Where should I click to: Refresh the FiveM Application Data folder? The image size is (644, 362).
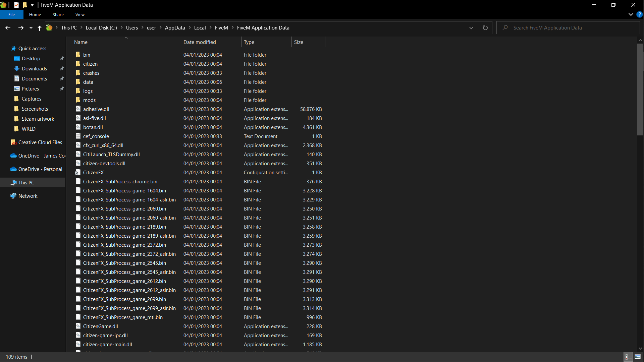(485, 28)
